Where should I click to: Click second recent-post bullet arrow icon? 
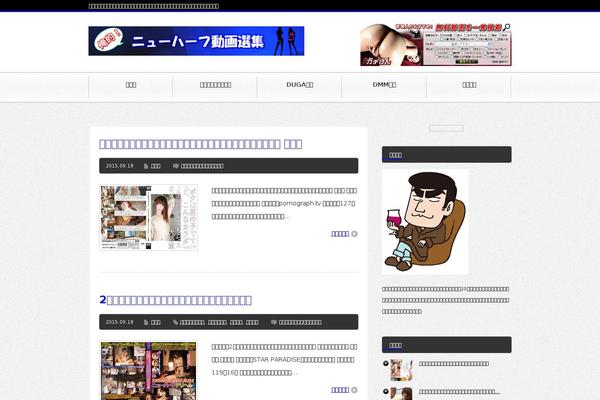click(385, 391)
